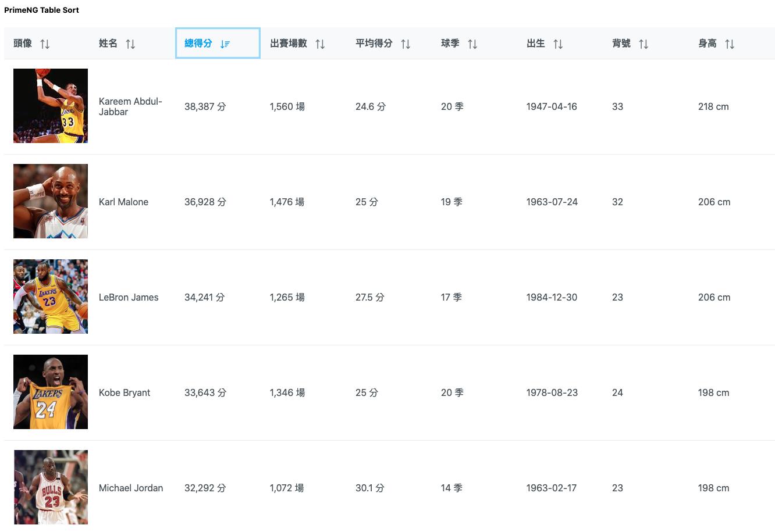Sort by 背號 header label
Image resolution: width=775 pixels, height=532 pixels.
[621, 44]
